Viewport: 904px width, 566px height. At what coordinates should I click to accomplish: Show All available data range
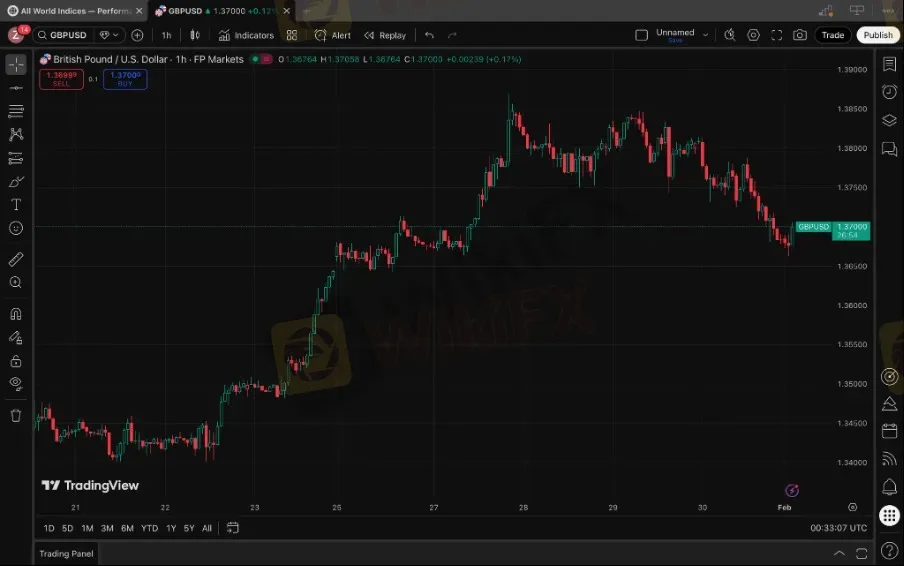click(207, 528)
